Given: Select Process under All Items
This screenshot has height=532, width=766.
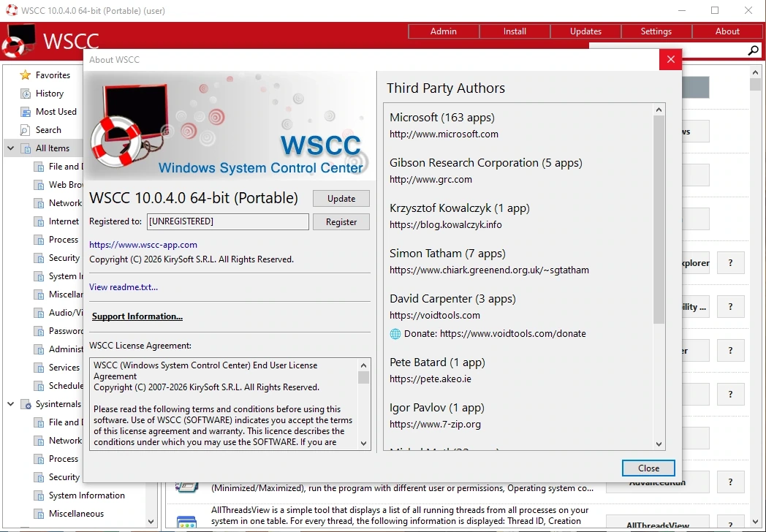Looking at the screenshot, I should (64, 240).
